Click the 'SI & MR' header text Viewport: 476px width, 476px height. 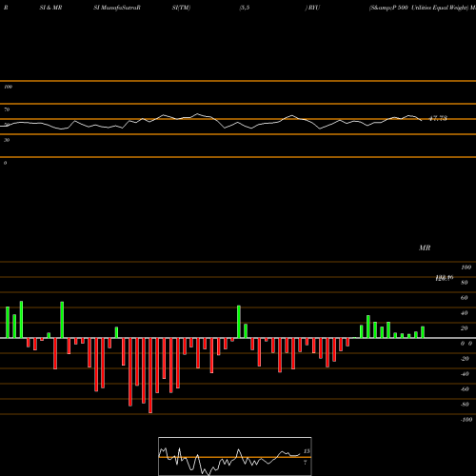(50, 8)
